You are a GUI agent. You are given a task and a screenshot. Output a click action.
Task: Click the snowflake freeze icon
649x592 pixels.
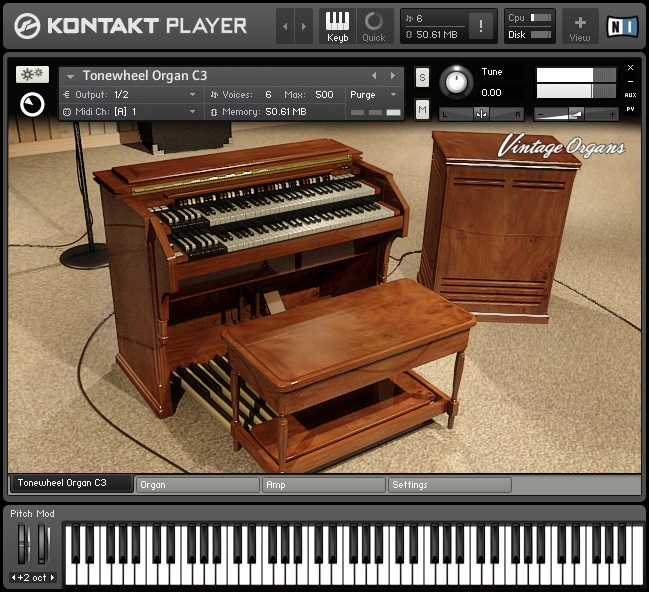tap(32, 75)
